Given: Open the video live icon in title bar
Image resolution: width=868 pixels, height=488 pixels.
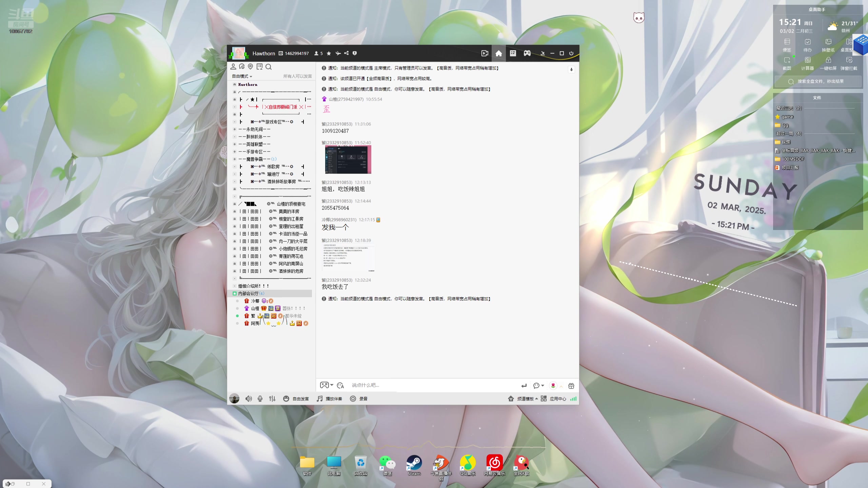Looking at the screenshot, I should click(485, 53).
